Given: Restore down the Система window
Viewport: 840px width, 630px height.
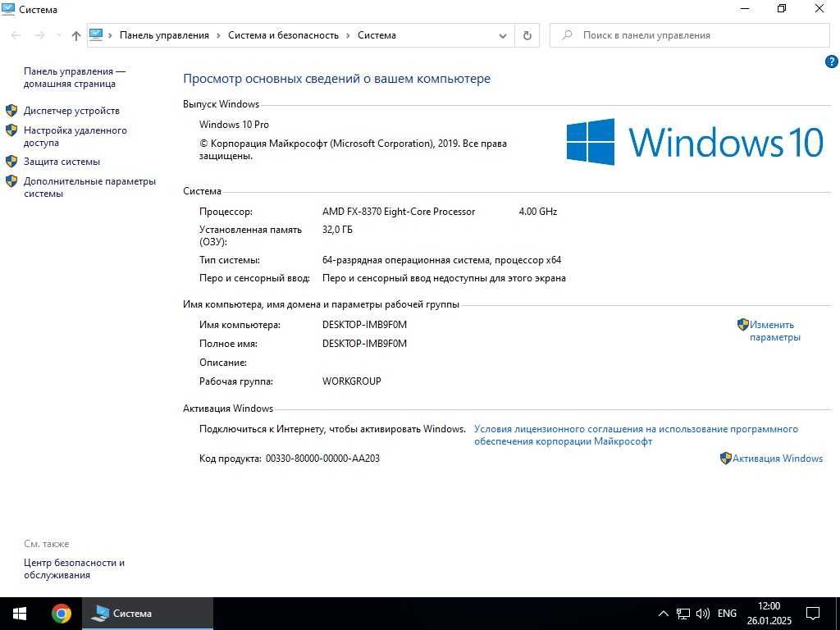Looking at the screenshot, I should click(x=782, y=8).
